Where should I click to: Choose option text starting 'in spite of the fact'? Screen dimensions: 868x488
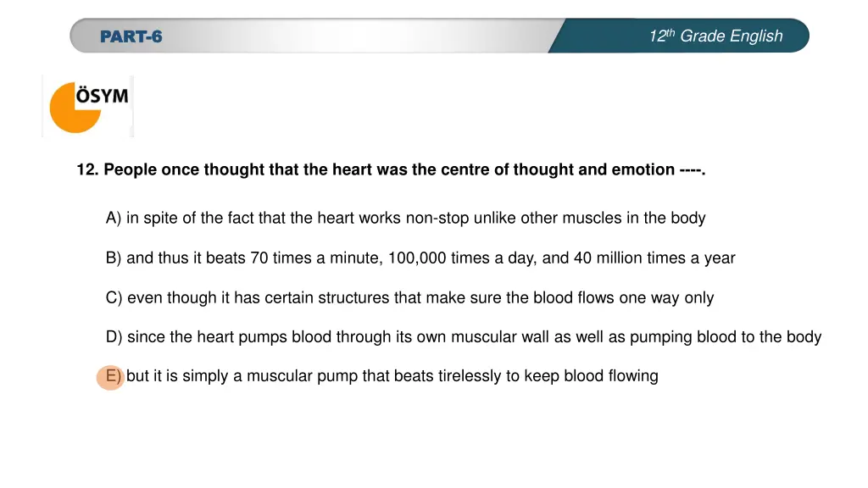coord(415,218)
